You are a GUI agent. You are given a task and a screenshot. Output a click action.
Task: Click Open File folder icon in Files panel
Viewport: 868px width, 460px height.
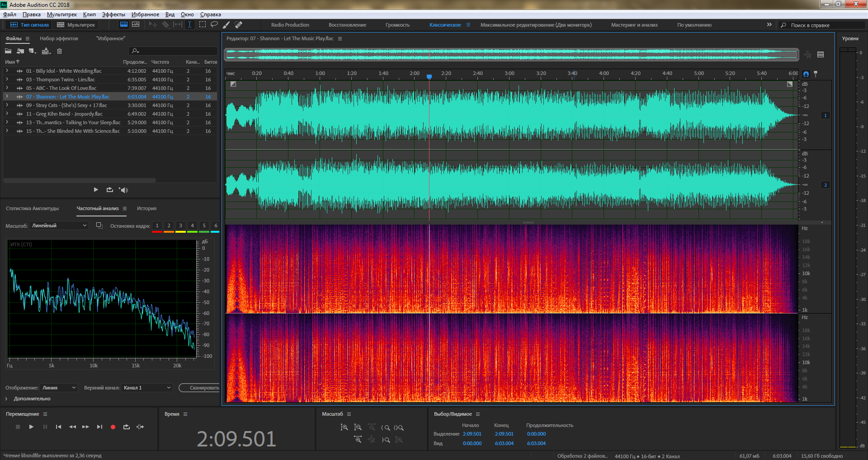pyautogui.click(x=8, y=51)
